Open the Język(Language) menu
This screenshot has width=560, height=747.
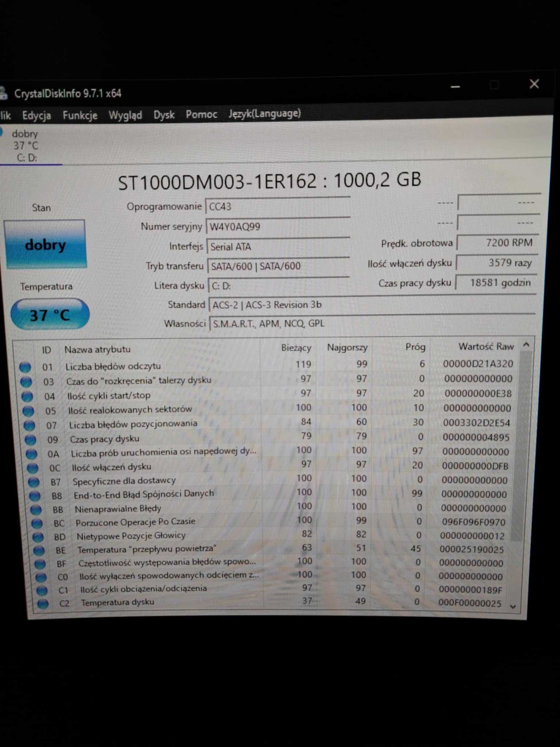(265, 114)
